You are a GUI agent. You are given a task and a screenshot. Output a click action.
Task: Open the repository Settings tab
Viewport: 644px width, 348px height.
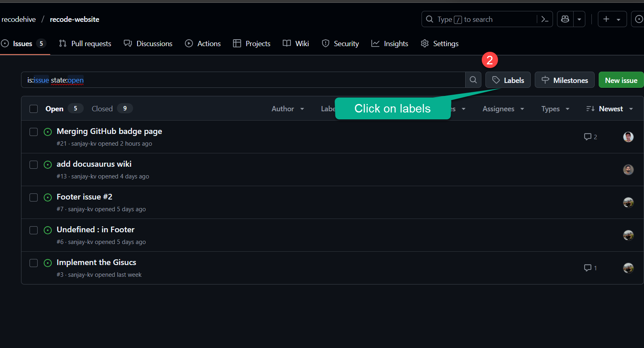(439, 43)
